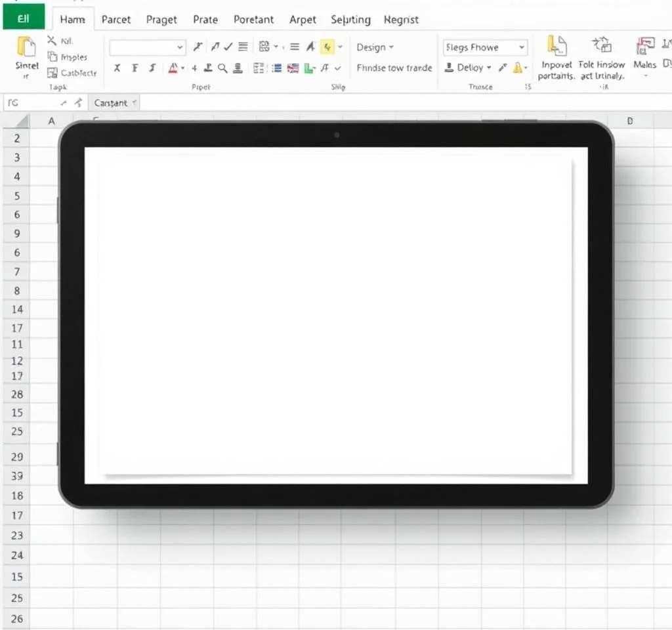Click the white tablet screen image on the sheet
Image resolution: width=672 pixels, height=630 pixels.
click(336, 316)
